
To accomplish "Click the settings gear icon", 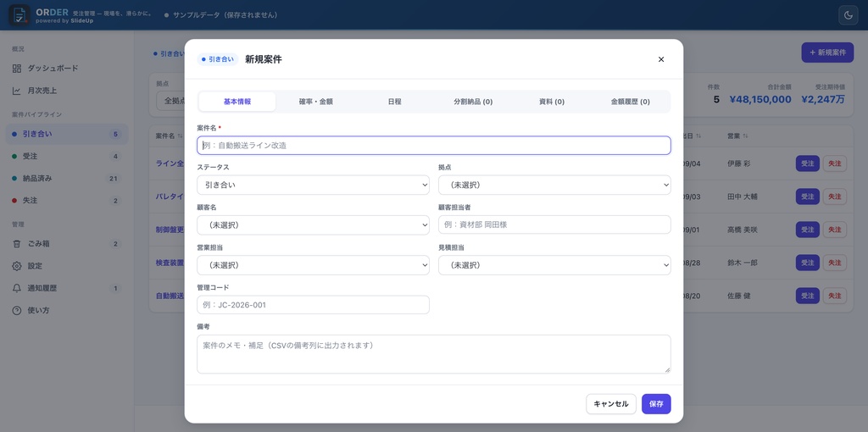I will 17,265.
